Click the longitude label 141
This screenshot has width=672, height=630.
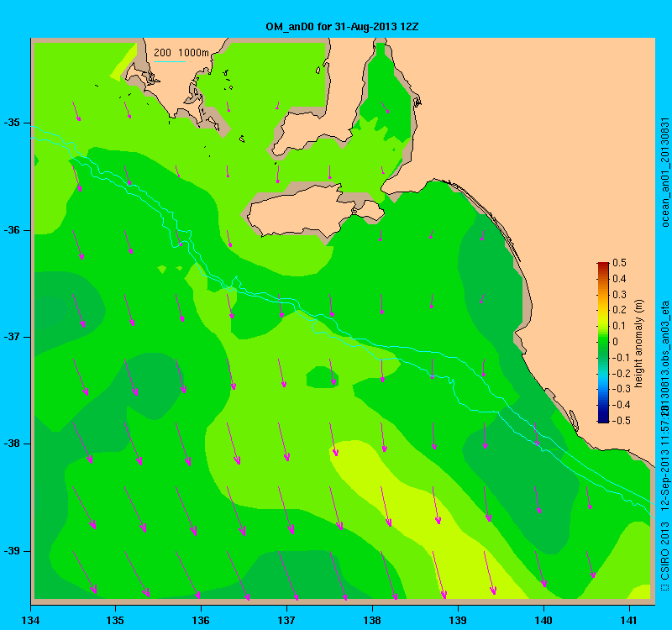(629, 621)
